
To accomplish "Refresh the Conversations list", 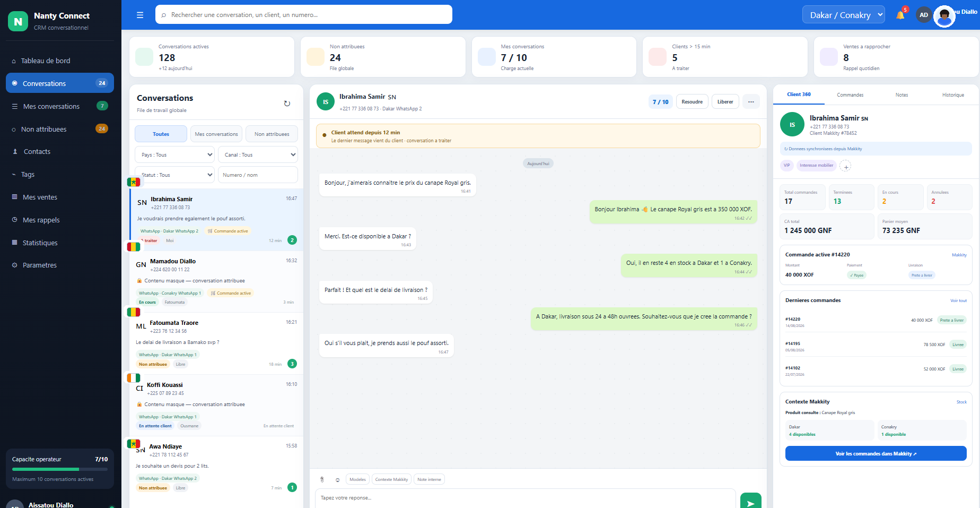I will (287, 104).
